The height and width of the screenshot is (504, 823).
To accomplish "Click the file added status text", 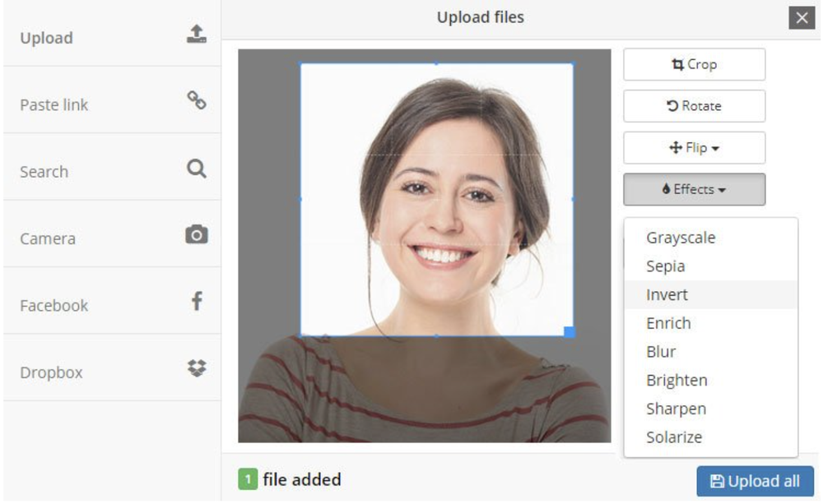I will pos(302,479).
